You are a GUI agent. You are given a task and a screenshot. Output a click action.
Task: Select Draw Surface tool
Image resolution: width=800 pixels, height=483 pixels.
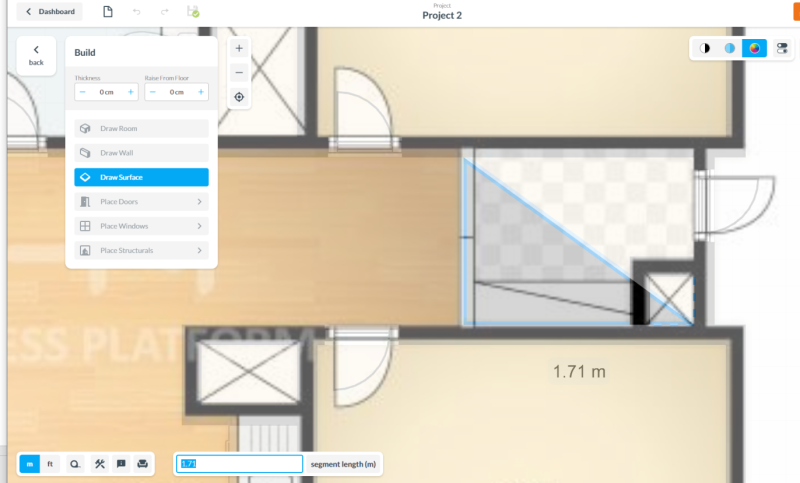point(141,177)
